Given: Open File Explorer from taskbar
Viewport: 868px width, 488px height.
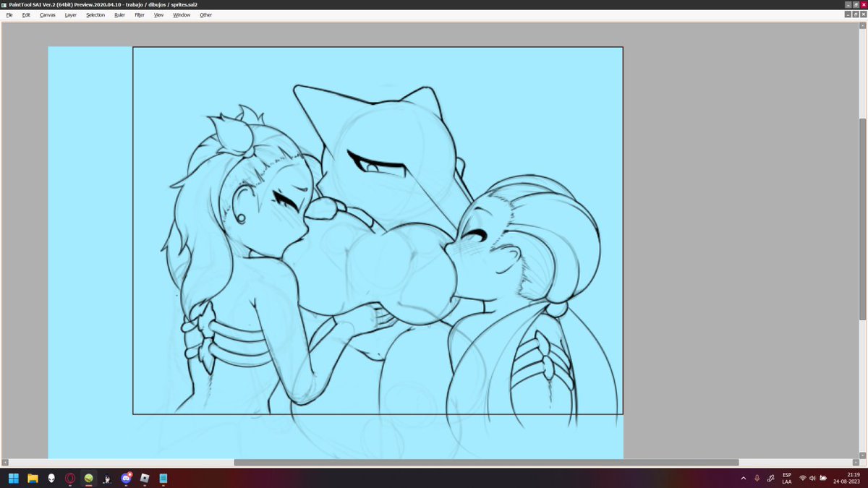Looking at the screenshot, I should [33, 478].
